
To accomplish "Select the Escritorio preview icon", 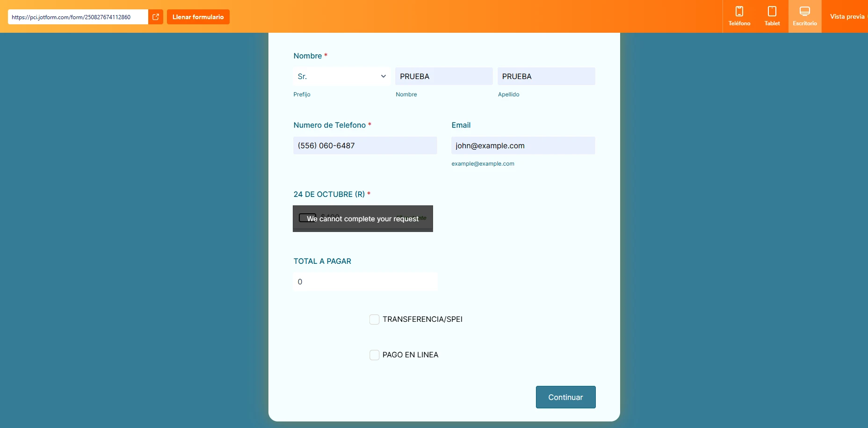I will click(x=805, y=16).
